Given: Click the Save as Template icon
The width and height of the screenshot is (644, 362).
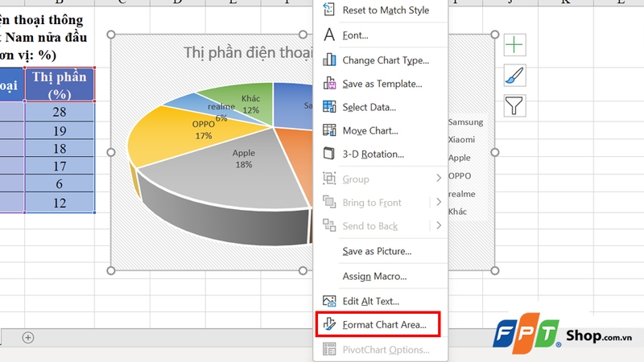Looking at the screenshot, I should point(329,84).
